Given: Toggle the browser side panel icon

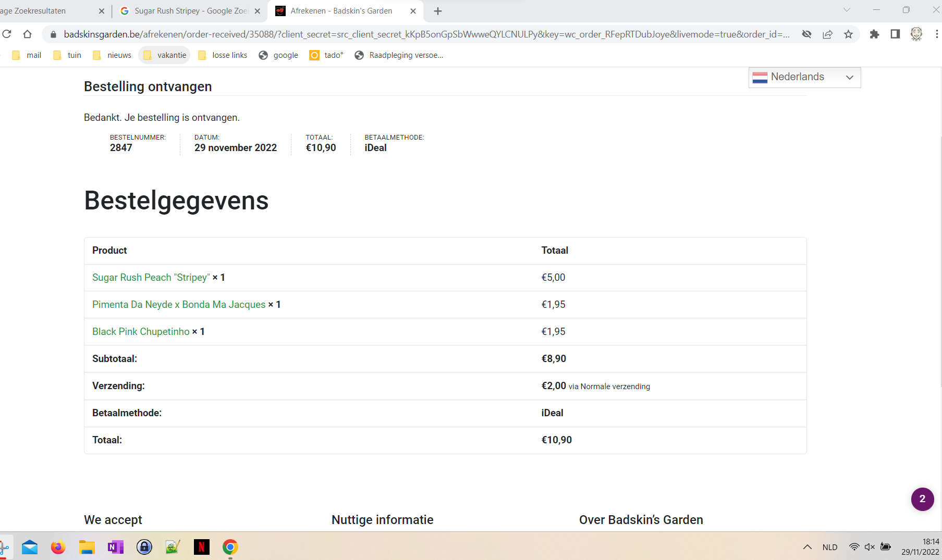Looking at the screenshot, I should tap(895, 34).
